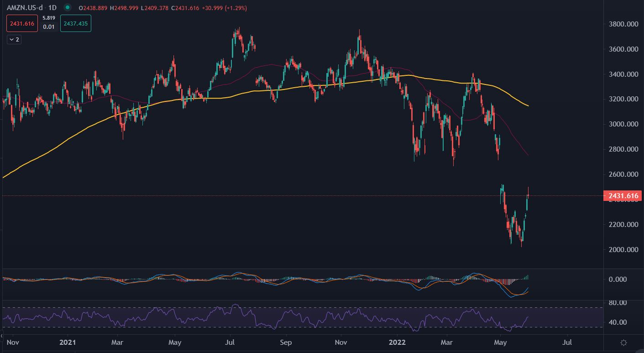
Task: Click the May label following 2021
Action: pyautogui.click(x=174, y=342)
